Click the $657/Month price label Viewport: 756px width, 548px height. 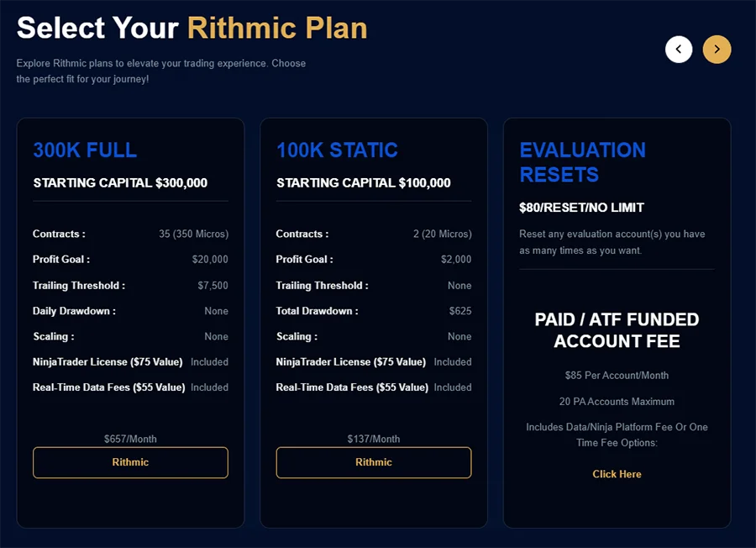(130, 439)
